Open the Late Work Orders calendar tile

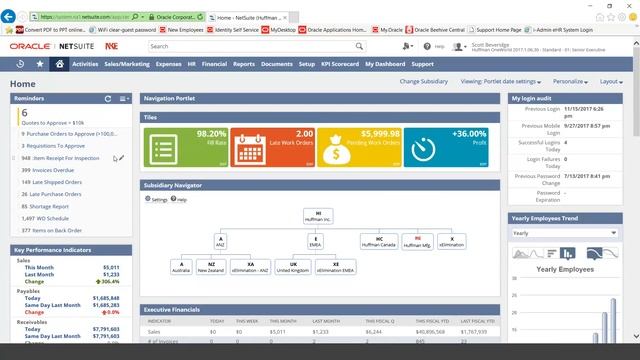click(272, 147)
